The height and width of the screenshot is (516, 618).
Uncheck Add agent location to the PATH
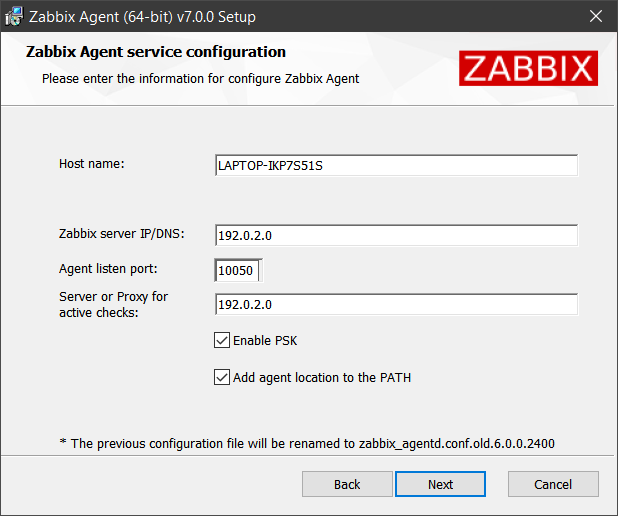222,377
